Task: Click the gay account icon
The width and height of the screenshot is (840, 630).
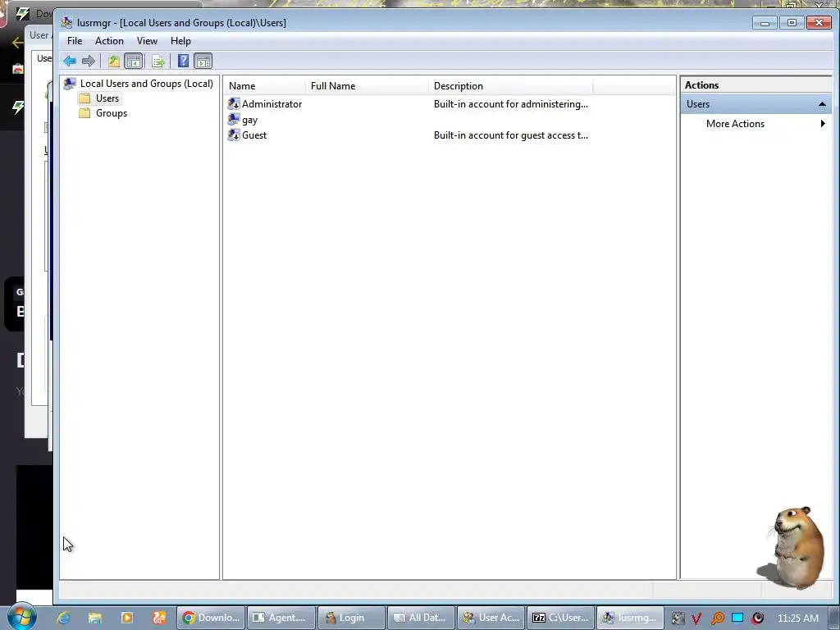Action: pyautogui.click(x=234, y=120)
